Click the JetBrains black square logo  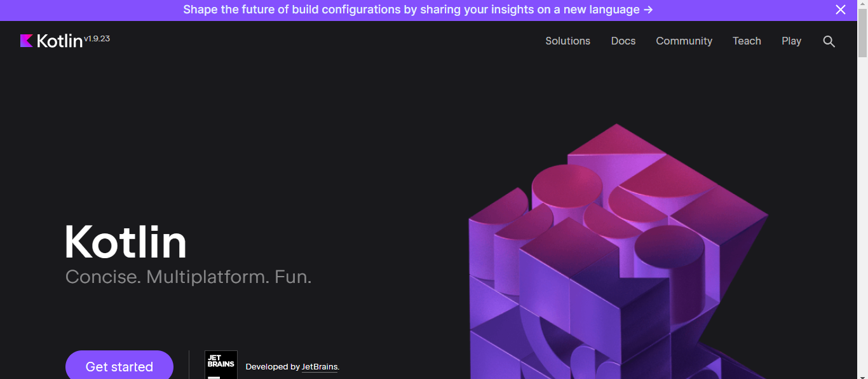coord(221,365)
